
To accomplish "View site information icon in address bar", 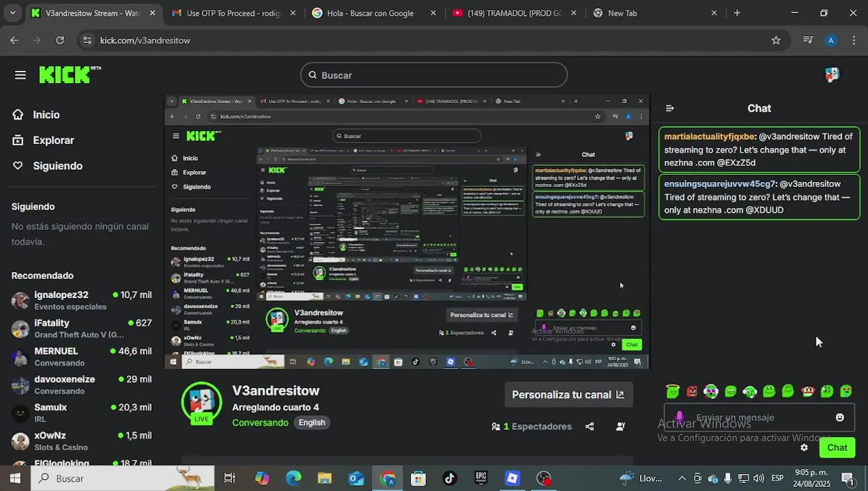I will [x=87, y=40].
